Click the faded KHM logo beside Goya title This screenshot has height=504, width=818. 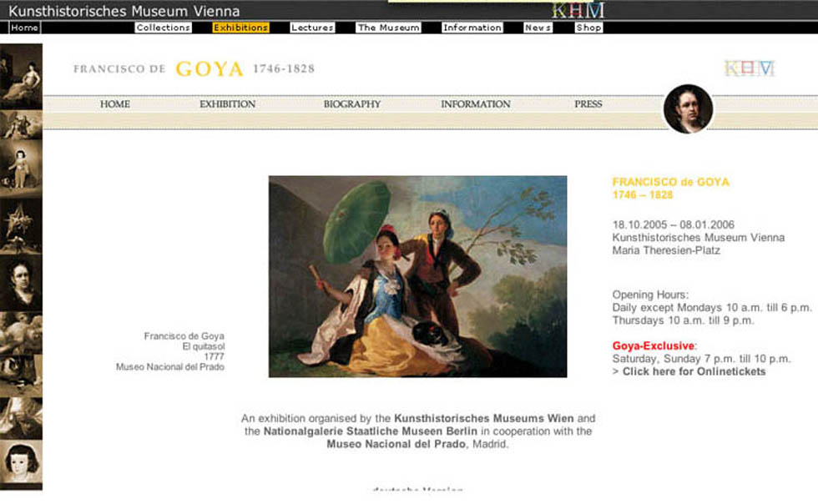[x=750, y=68]
